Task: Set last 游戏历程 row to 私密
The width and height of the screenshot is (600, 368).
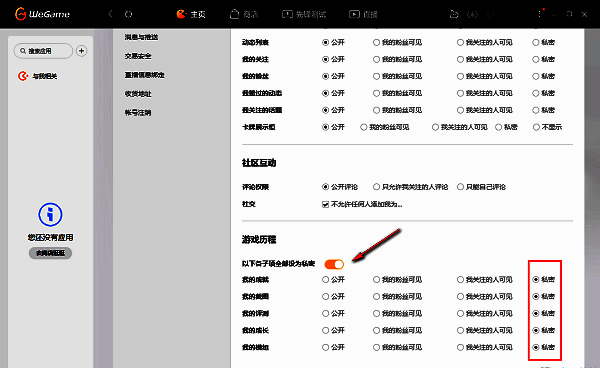Action: [x=536, y=347]
